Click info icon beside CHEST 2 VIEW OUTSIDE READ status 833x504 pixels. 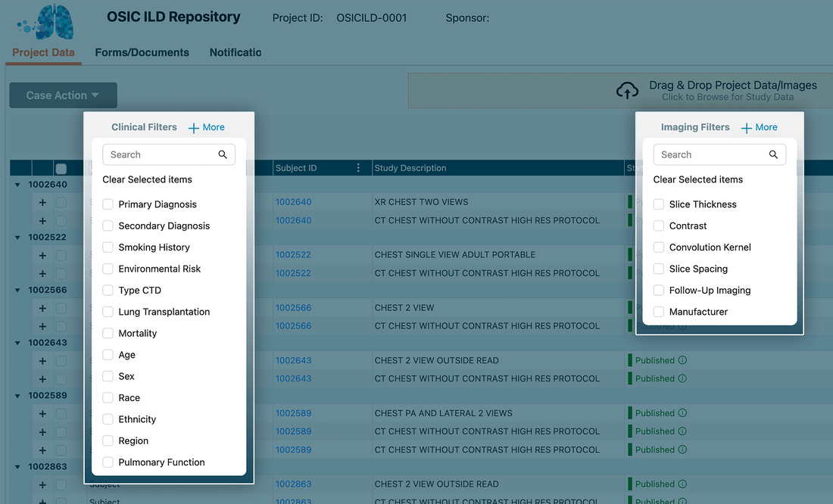click(x=682, y=360)
